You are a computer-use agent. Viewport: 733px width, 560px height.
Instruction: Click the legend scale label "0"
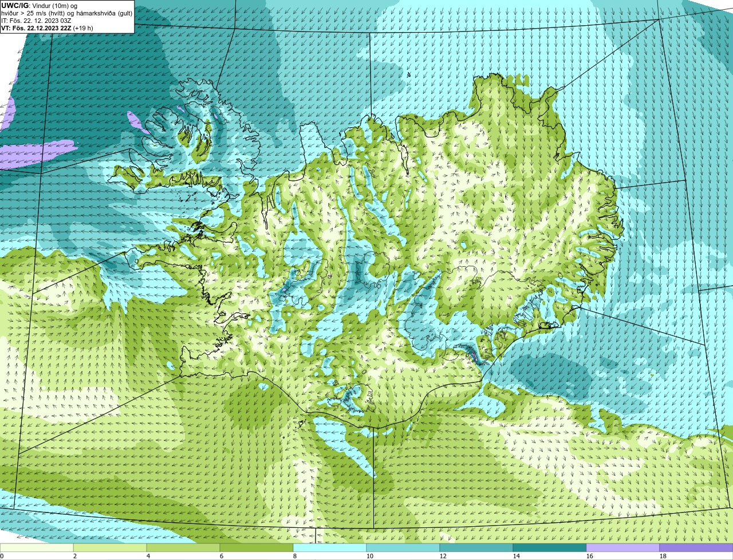click(2, 556)
